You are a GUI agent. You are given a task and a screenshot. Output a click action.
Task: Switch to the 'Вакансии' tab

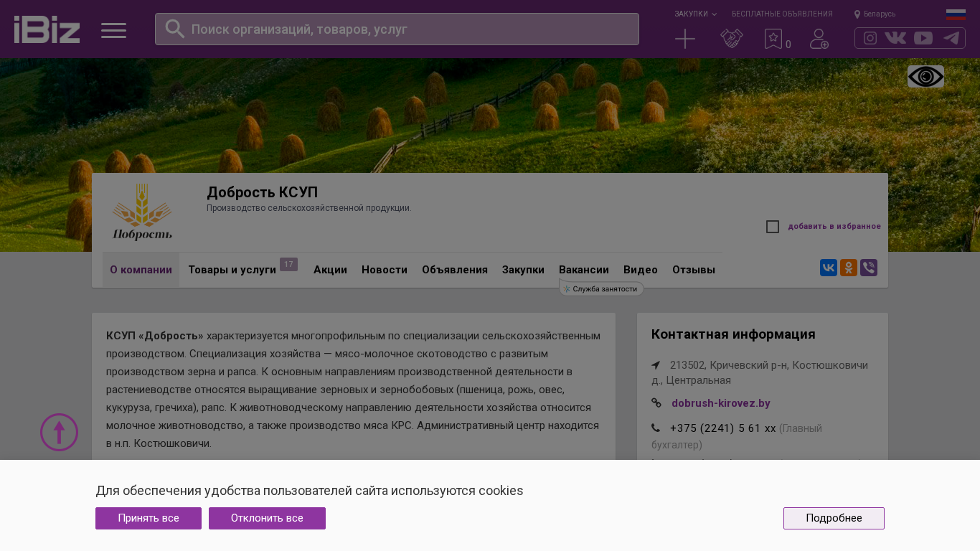point(583,270)
